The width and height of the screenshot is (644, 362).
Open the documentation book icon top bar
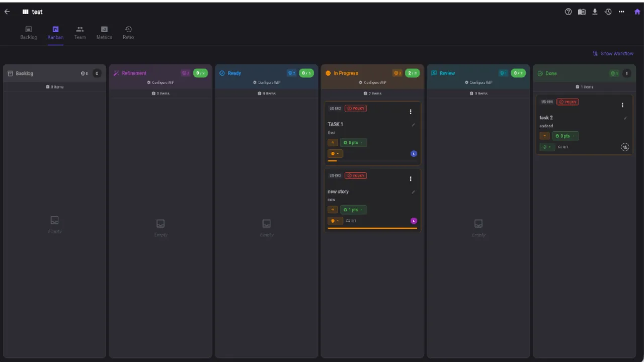tap(582, 12)
